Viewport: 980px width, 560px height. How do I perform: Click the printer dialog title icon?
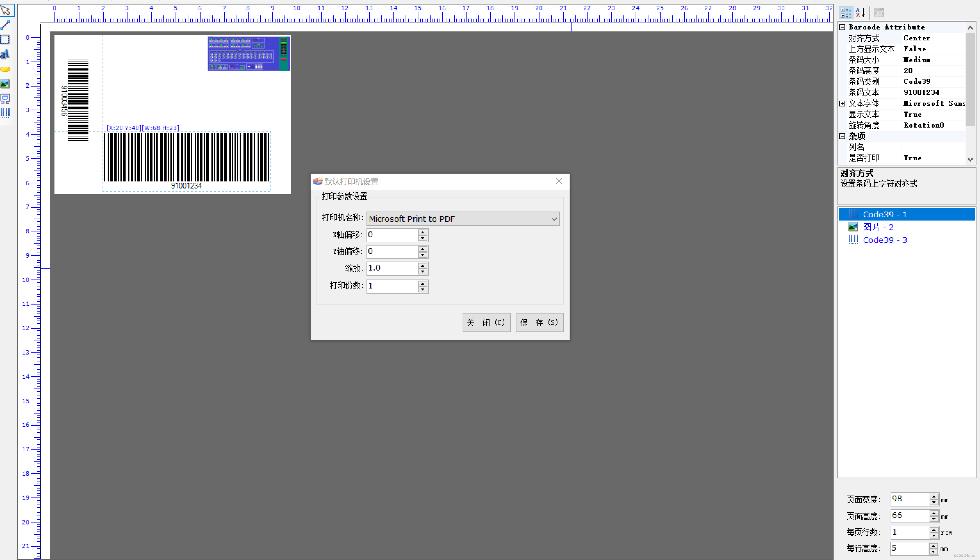[317, 181]
